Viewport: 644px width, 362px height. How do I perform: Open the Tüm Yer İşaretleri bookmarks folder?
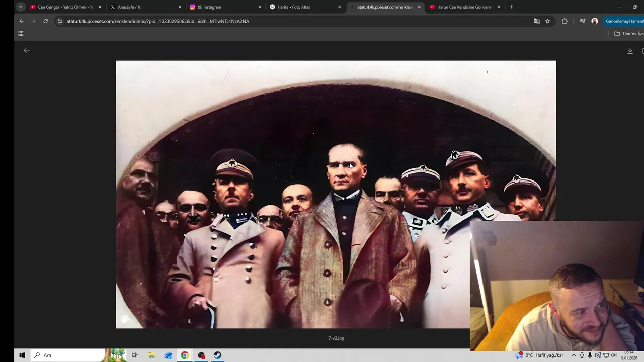click(x=629, y=34)
